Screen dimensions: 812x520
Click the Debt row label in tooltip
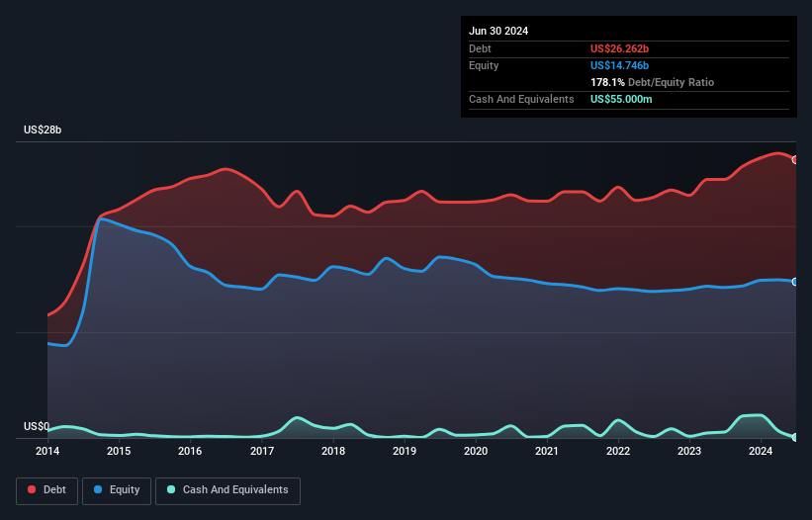click(x=480, y=48)
